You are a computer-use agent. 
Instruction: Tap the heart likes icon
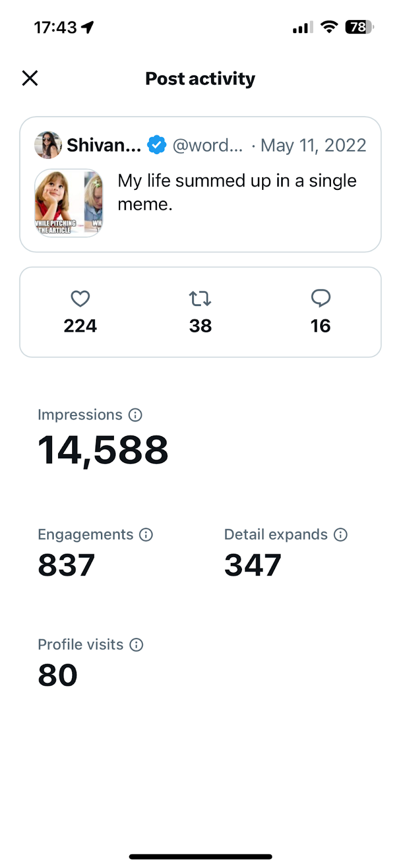tap(80, 298)
